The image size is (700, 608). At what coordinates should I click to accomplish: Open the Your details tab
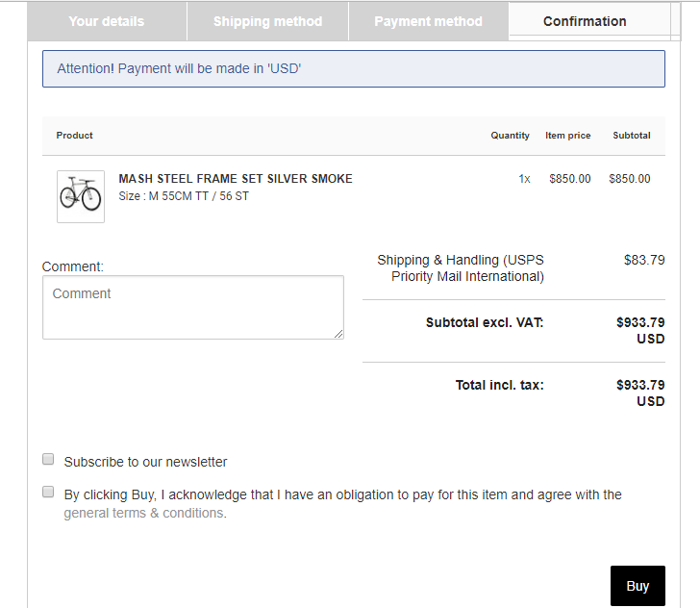(107, 21)
